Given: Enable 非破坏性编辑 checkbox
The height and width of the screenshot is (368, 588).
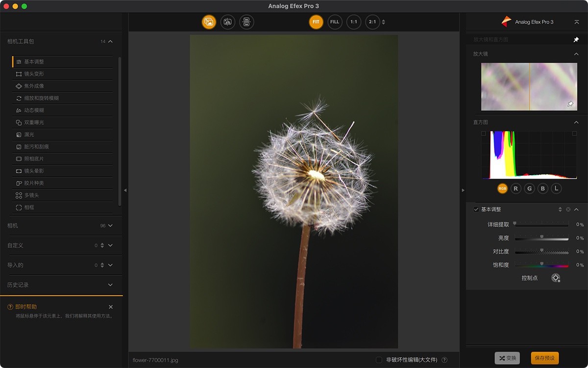Looking at the screenshot, I should tap(379, 360).
